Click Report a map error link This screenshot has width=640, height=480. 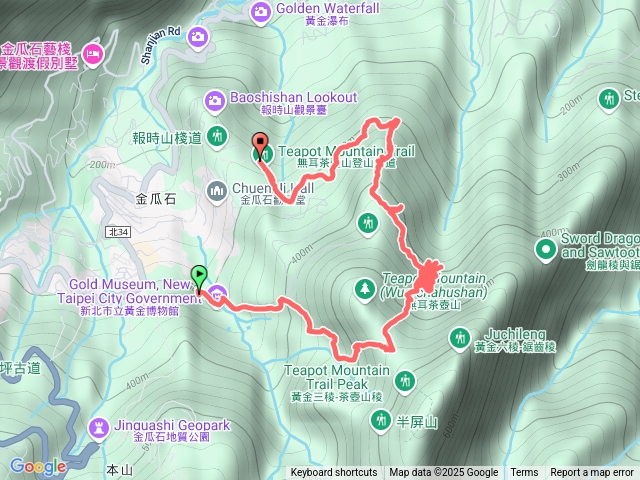[591, 473]
